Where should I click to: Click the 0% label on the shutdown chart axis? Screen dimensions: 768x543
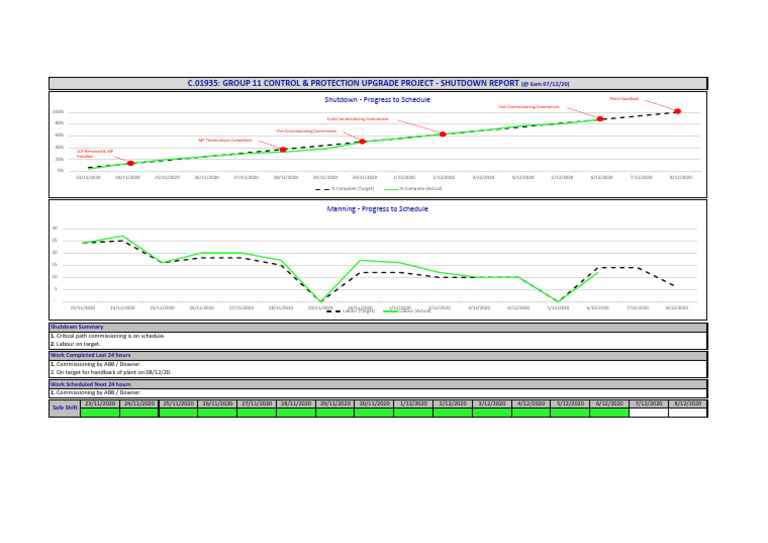tap(60, 171)
